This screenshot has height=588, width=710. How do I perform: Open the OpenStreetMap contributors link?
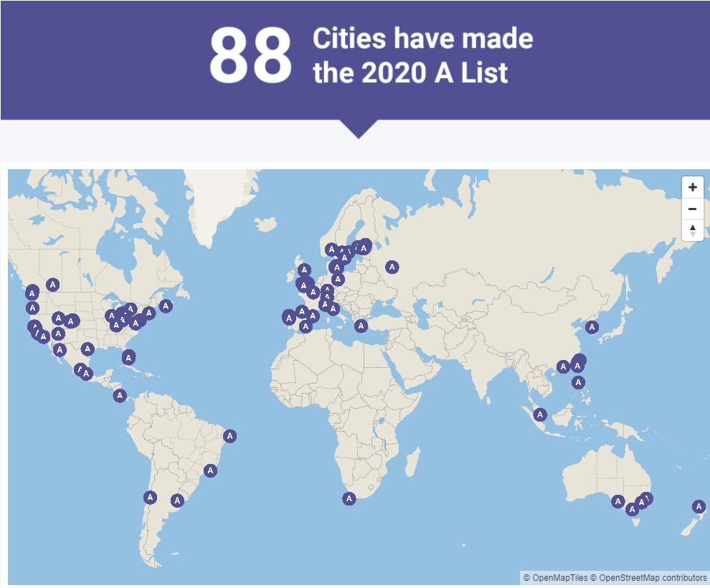[x=648, y=577]
